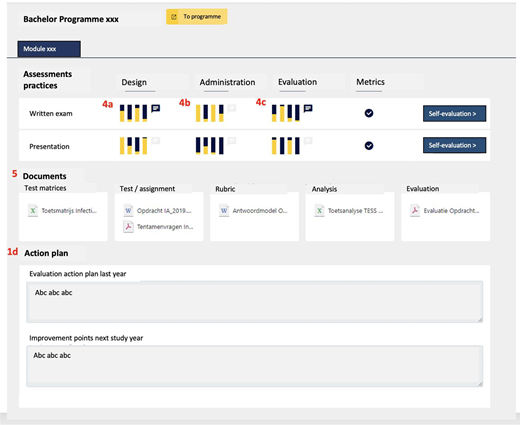The height and width of the screenshot is (425, 520).
Task: Click the Presentation Evaluation score bars
Action: [x=286, y=146]
